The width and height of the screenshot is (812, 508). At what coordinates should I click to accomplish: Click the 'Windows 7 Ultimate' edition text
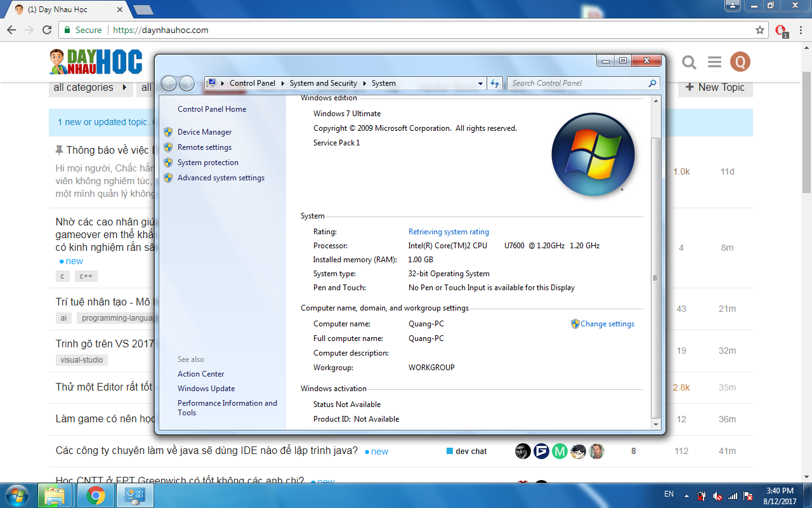point(347,114)
